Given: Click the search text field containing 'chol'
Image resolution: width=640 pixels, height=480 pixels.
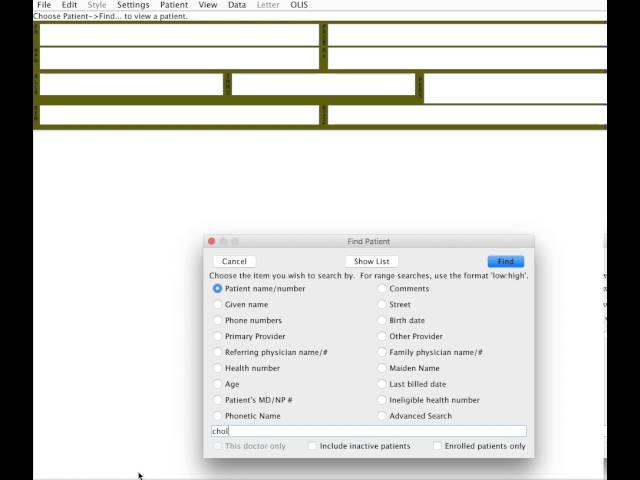Looking at the screenshot, I should pyautogui.click(x=369, y=431).
